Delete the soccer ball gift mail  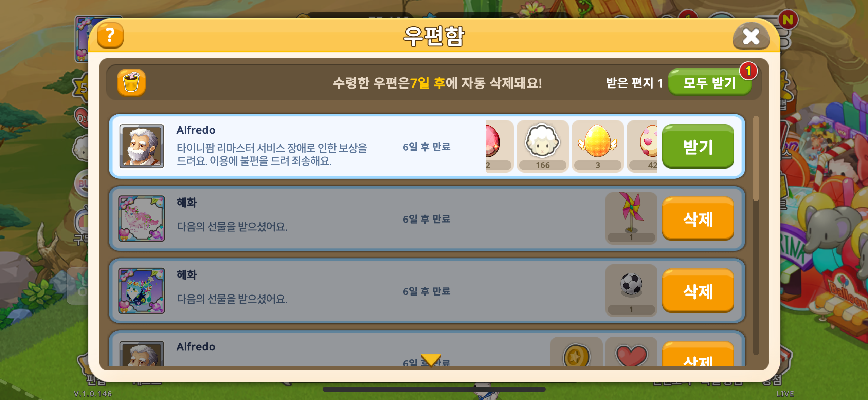click(698, 291)
